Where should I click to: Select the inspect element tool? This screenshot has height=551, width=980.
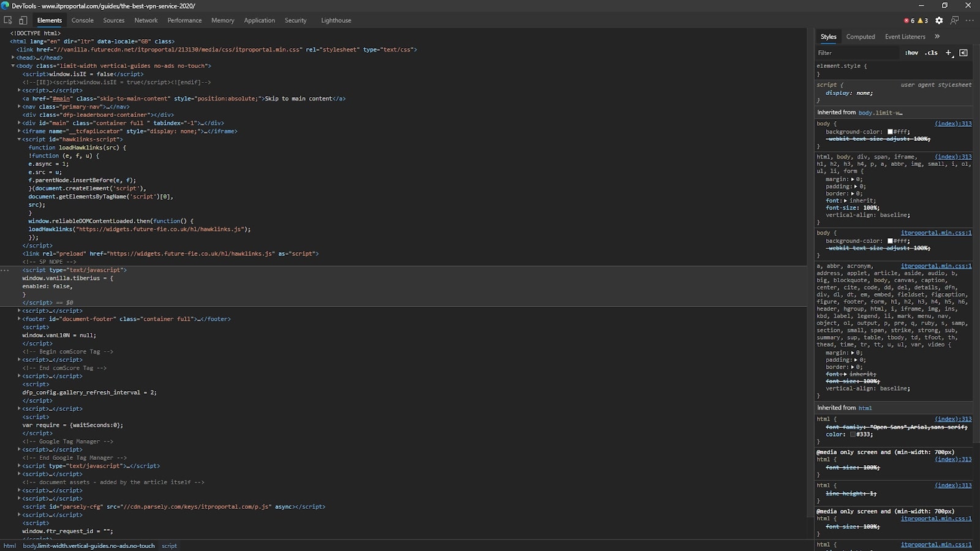click(x=8, y=20)
